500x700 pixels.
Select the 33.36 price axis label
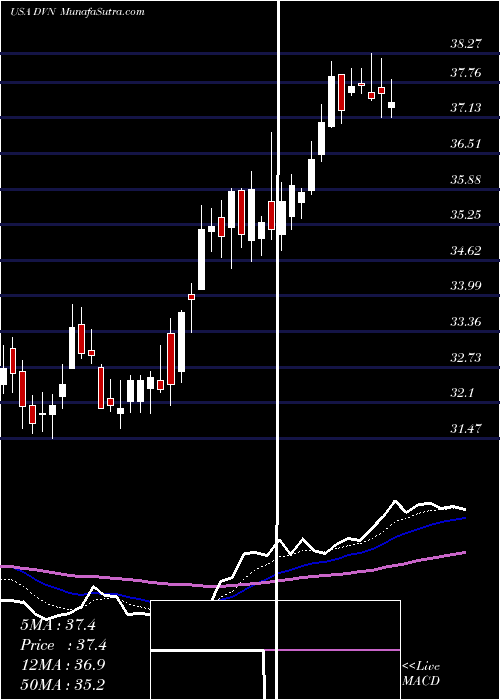click(x=466, y=321)
